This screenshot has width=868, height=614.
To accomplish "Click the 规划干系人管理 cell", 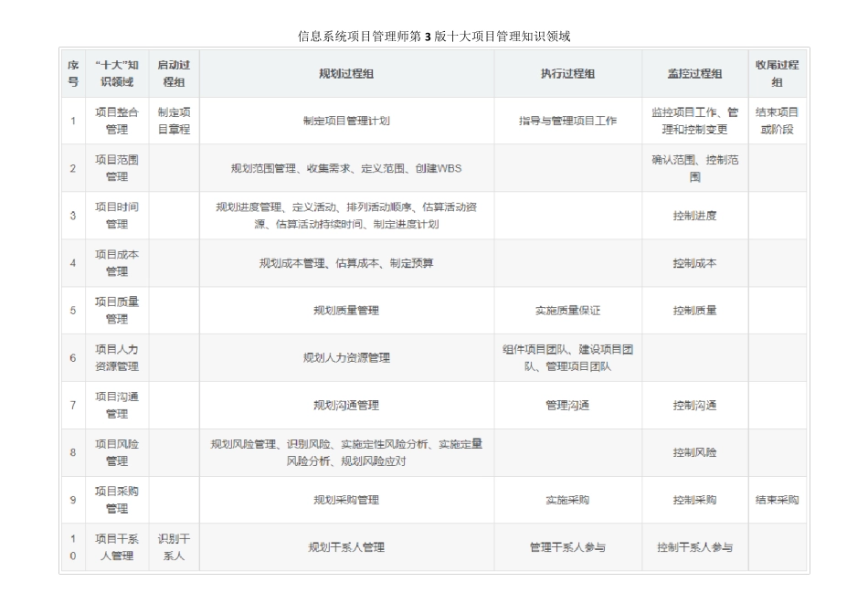I will [x=346, y=547].
